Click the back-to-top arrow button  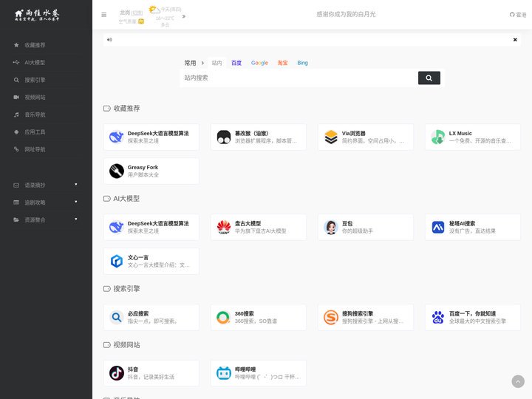(518, 381)
